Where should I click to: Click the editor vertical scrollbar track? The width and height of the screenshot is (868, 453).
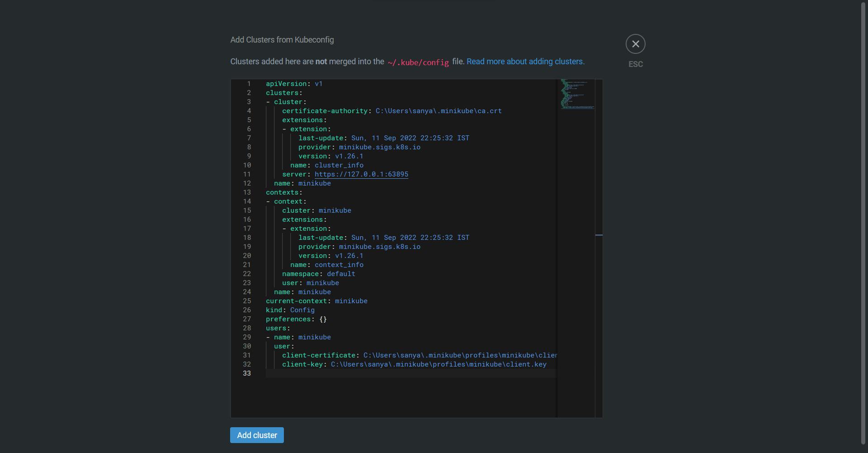599,248
